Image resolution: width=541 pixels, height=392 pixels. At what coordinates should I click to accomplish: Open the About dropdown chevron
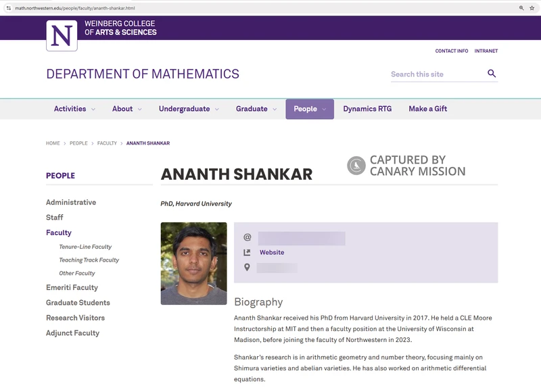coord(139,108)
